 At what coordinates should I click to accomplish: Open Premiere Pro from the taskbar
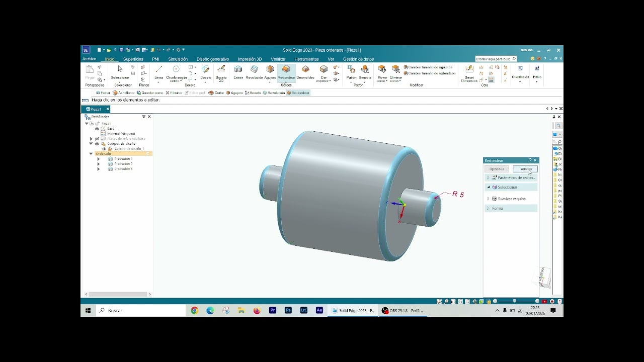point(273,311)
